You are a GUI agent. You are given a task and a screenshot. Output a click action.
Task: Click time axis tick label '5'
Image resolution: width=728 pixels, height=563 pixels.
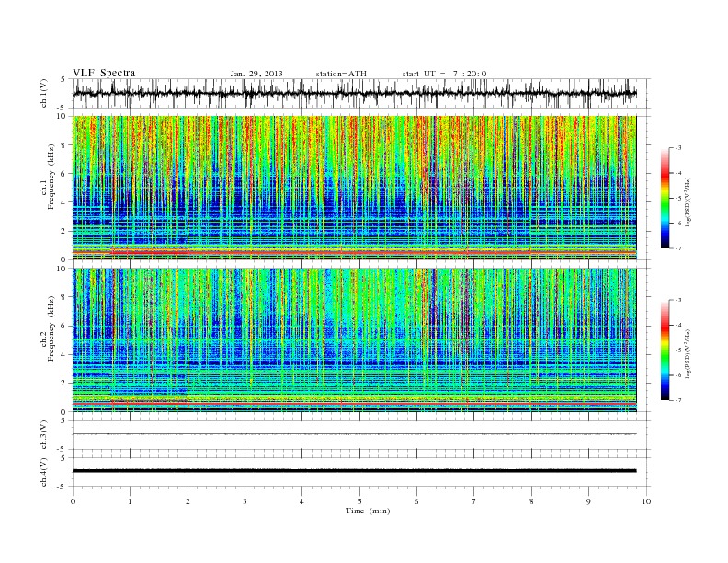[359, 501]
